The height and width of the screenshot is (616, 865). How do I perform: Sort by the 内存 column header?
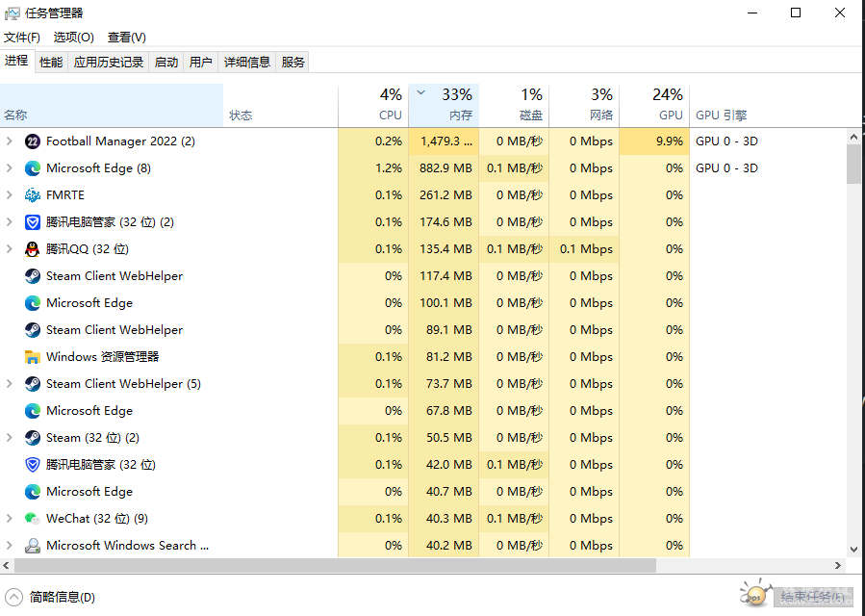[x=444, y=106]
